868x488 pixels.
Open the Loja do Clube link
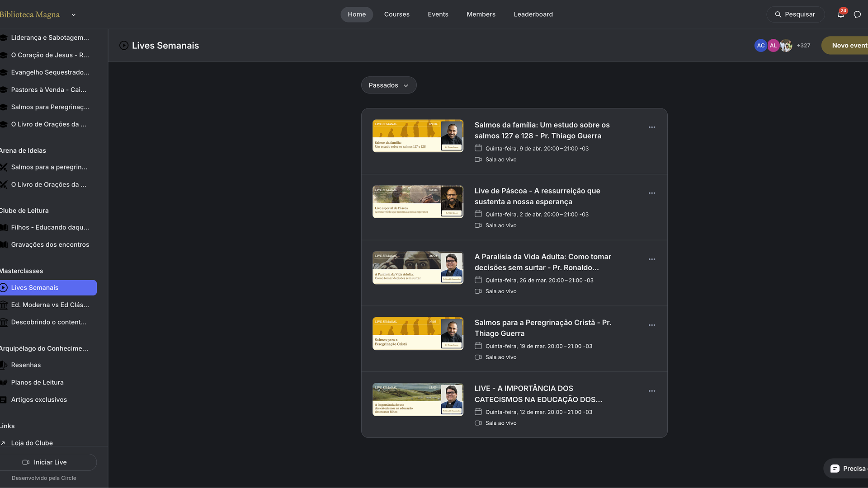click(x=32, y=443)
